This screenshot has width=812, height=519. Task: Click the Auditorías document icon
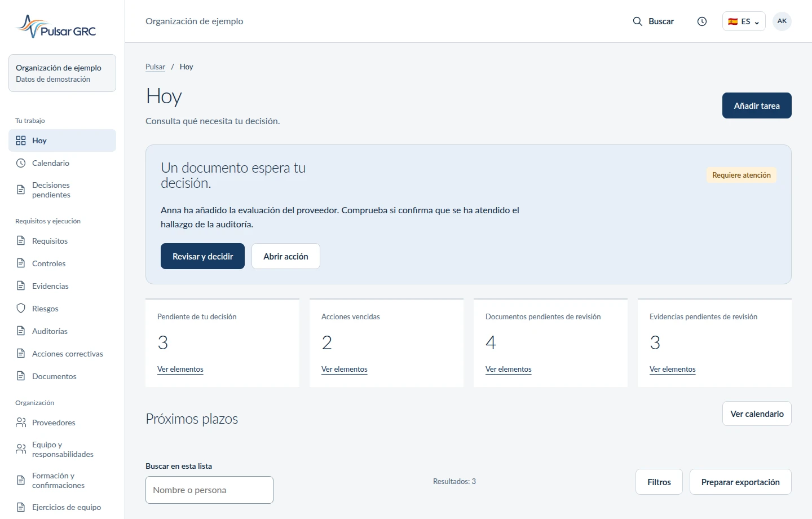(x=21, y=331)
